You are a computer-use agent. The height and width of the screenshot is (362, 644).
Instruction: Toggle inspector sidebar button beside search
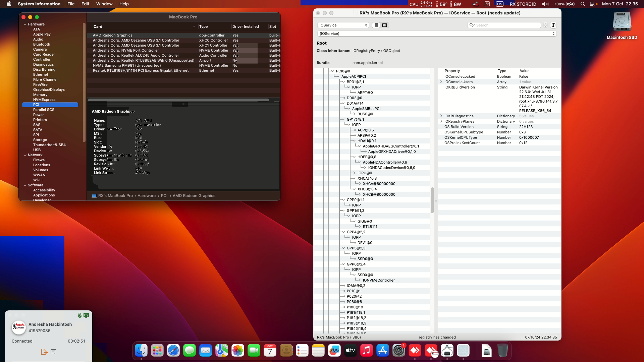click(553, 25)
